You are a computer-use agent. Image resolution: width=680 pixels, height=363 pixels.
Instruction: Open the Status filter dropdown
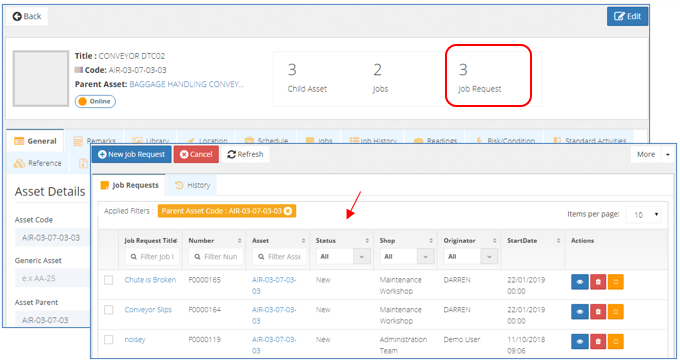343,257
